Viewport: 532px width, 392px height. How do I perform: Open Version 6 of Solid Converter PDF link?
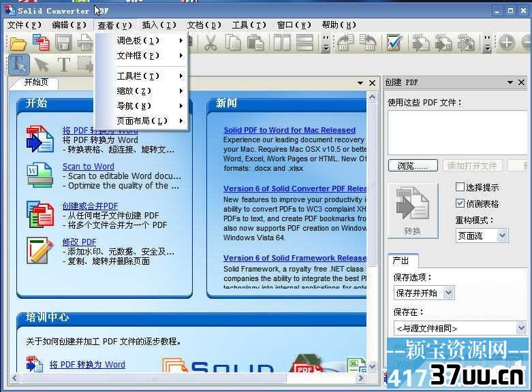click(295, 189)
